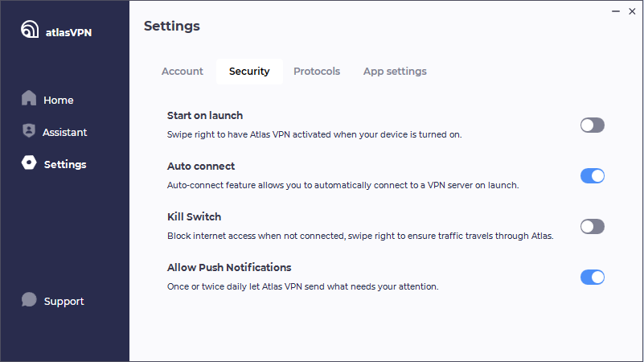Viewport: 644px width, 362px height.
Task: Turn on the Kill Switch toggle
Action: pyautogui.click(x=593, y=226)
